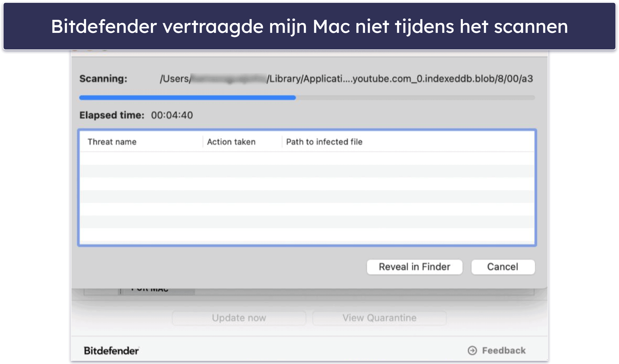The width and height of the screenshot is (619, 364).
Task: Open View Quarantine
Action: pos(379,318)
